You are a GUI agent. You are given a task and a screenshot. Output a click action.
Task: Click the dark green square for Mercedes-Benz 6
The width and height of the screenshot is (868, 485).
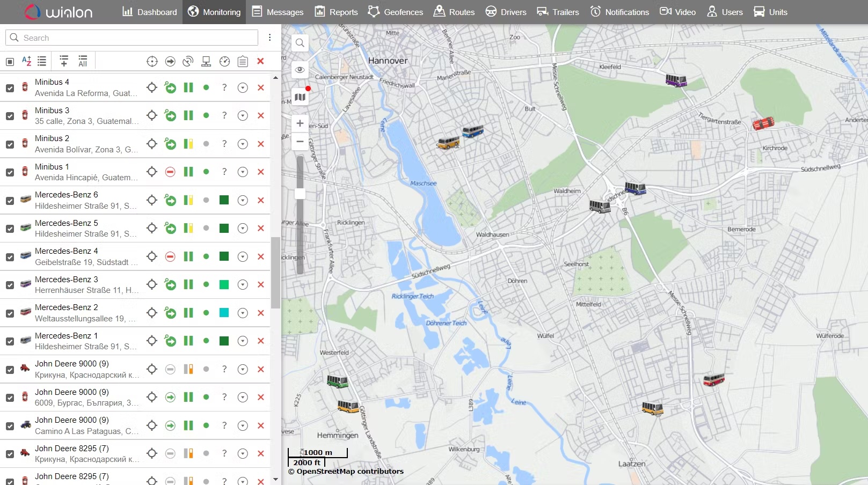224,200
